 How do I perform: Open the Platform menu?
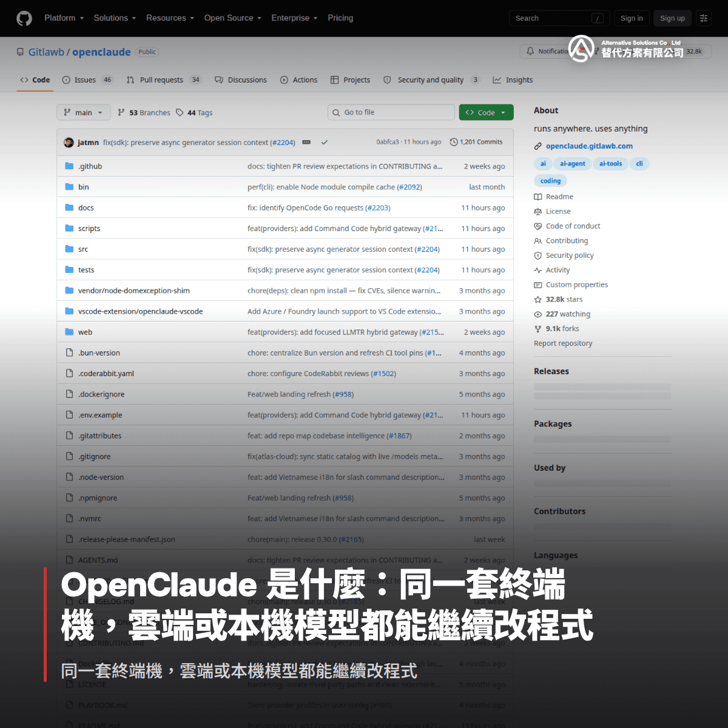(64, 18)
